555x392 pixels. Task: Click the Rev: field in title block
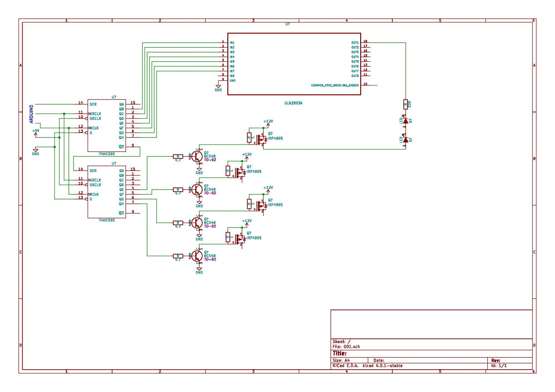496,360
